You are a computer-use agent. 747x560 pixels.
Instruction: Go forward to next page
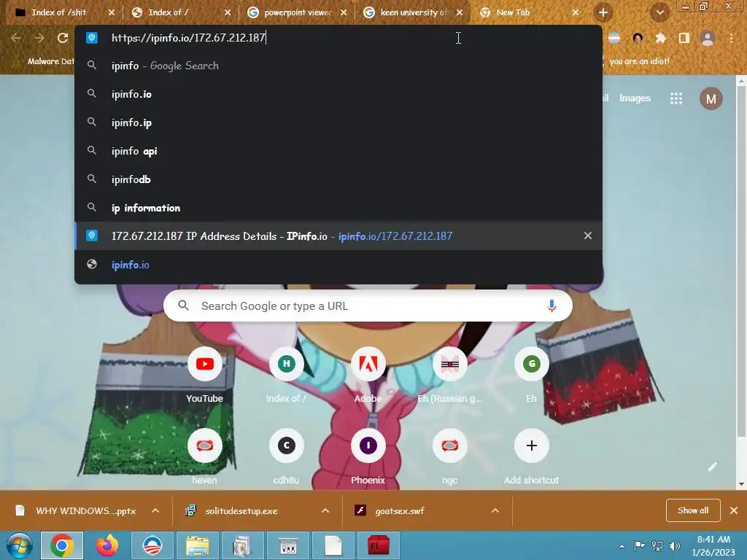coord(39,38)
